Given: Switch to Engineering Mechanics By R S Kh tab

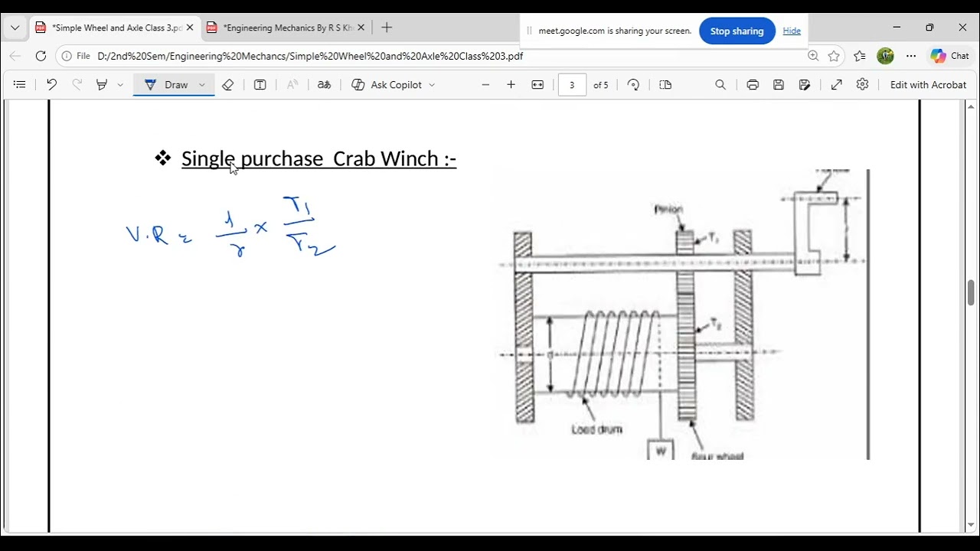Looking at the screenshot, I should coord(286,28).
